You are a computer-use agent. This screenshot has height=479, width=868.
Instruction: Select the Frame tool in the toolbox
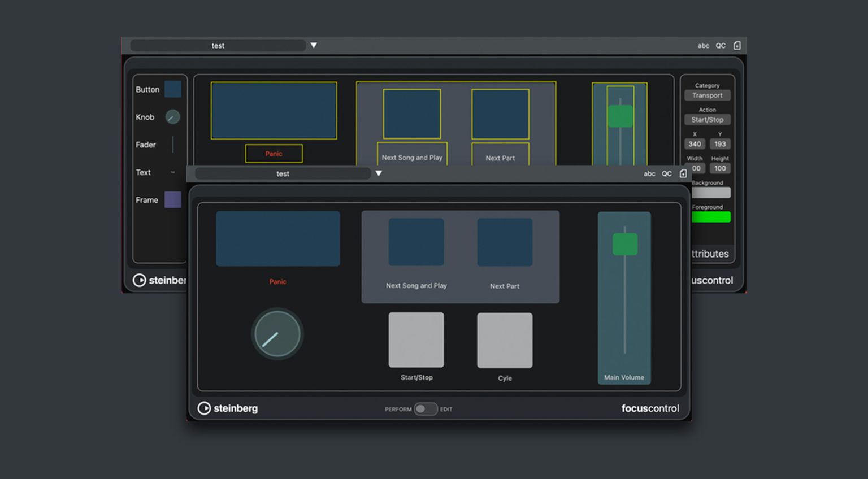click(x=172, y=199)
